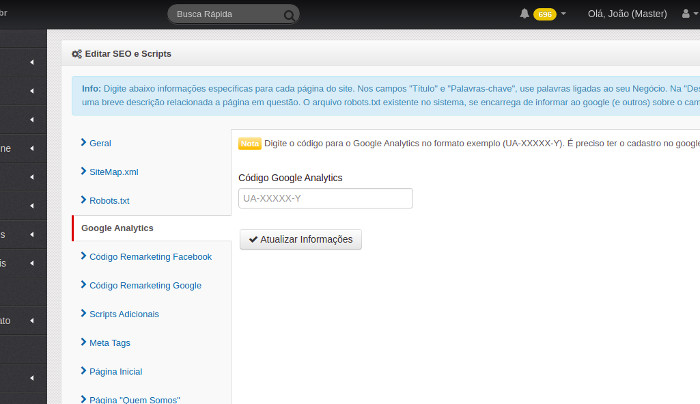The height and width of the screenshot is (404, 700).
Task: Click the magnifier icon in Busca Rápida
Action: [289, 15]
